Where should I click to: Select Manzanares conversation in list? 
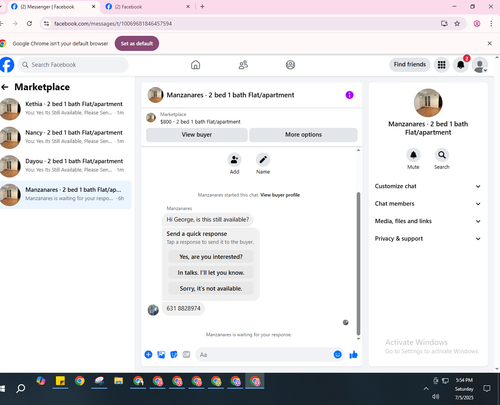[x=66, y=194]
